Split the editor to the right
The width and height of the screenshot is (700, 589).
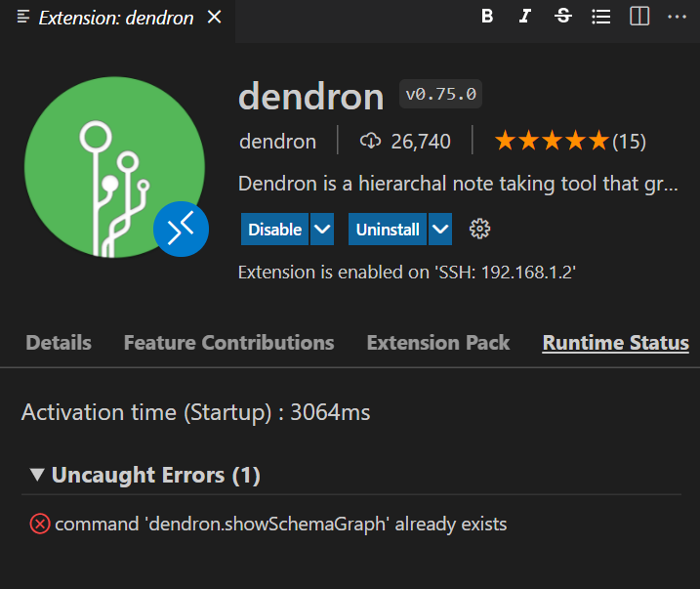coord(639,17)
